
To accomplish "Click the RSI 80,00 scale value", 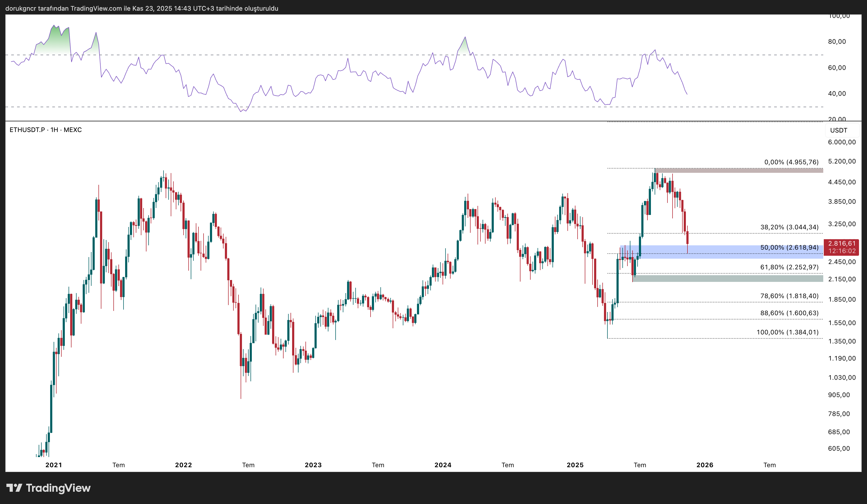I will [837, 42].
